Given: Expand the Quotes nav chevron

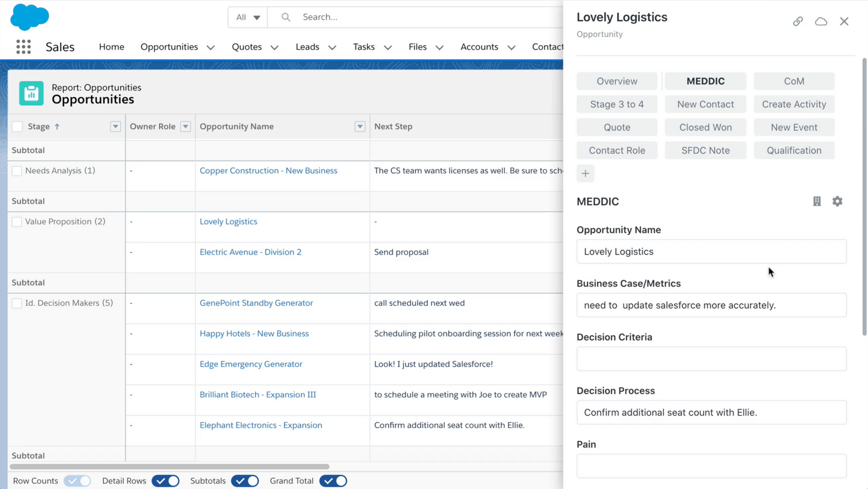Looking at the screenshot, I should [274, 47].
